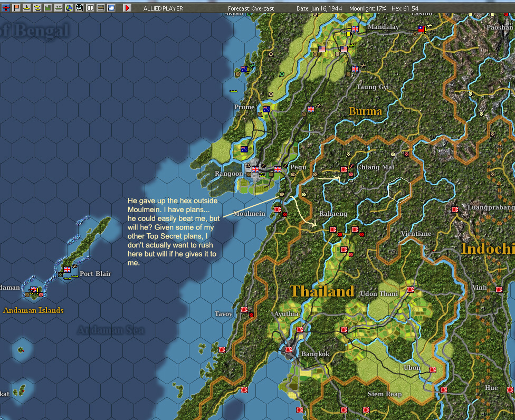Select the British flag unit at Pegu
Viewport: 515px width, 420px height.
pyautogui.click(x=278, y=169)
